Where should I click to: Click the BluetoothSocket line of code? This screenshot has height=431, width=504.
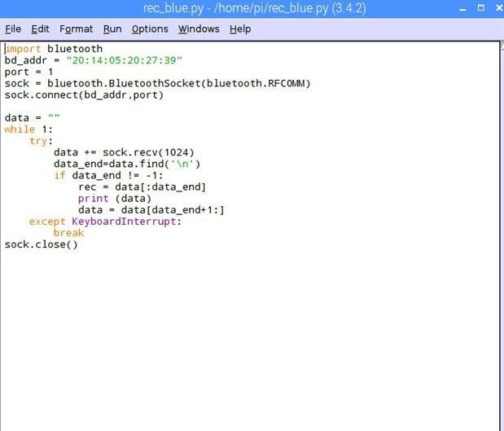(x=157, y=84)
